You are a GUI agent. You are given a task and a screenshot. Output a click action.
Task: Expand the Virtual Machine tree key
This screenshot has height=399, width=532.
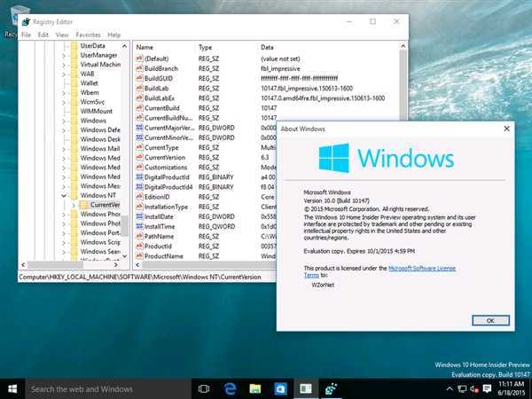(x=64, y=65)
